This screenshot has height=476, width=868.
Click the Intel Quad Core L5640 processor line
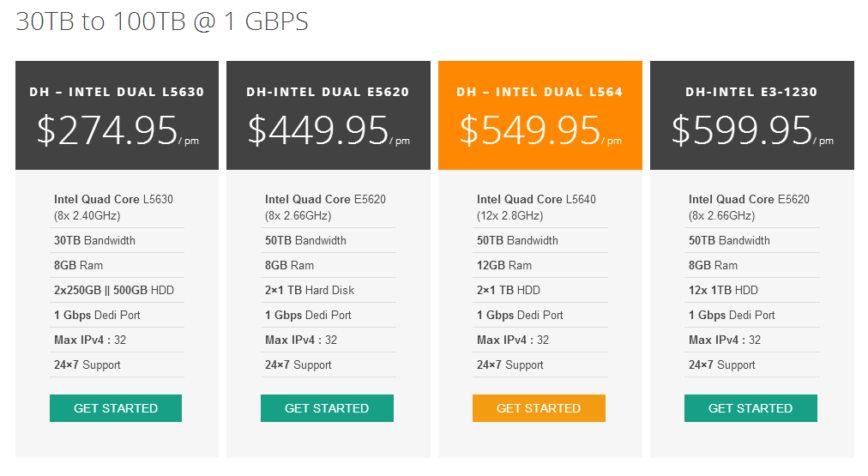click(536, 200)
